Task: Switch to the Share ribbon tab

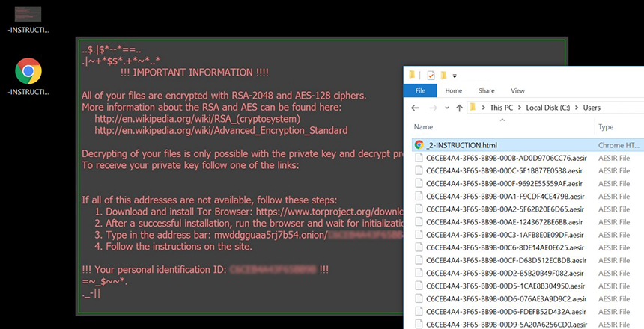Action: (x=486, y=90)
